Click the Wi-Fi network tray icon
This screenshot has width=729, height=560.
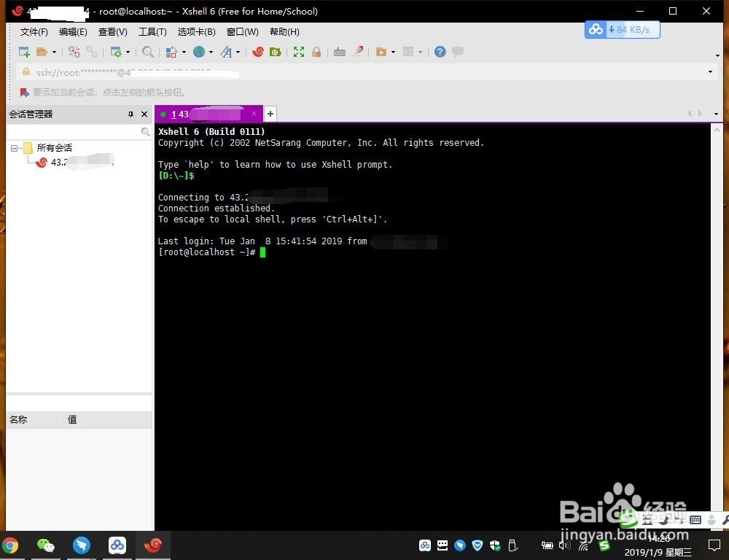[584, 546]
